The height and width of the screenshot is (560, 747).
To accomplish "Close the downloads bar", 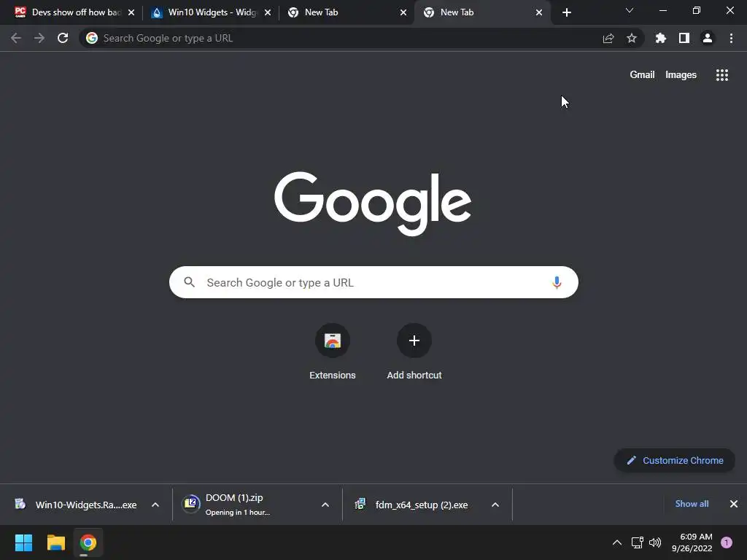I will pos(734,504).
